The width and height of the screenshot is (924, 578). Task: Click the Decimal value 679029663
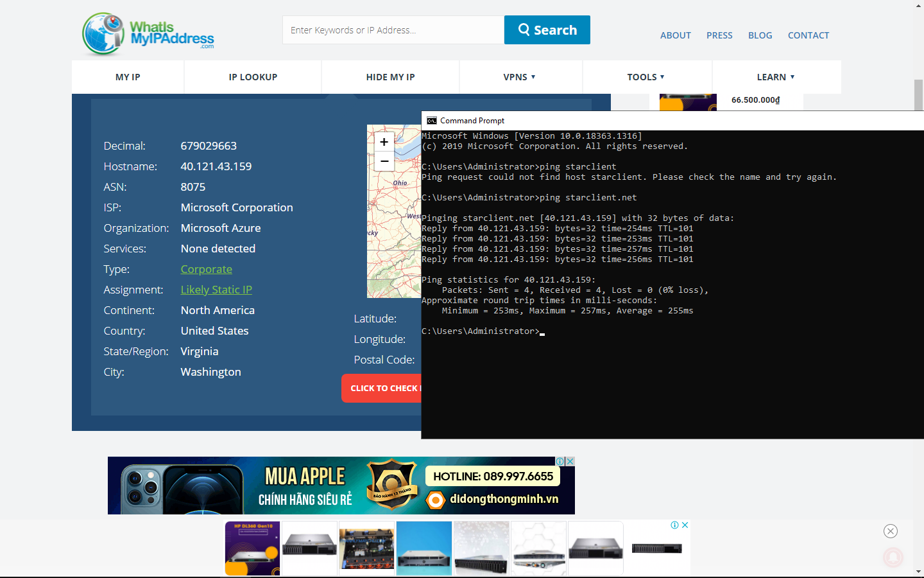209,146
